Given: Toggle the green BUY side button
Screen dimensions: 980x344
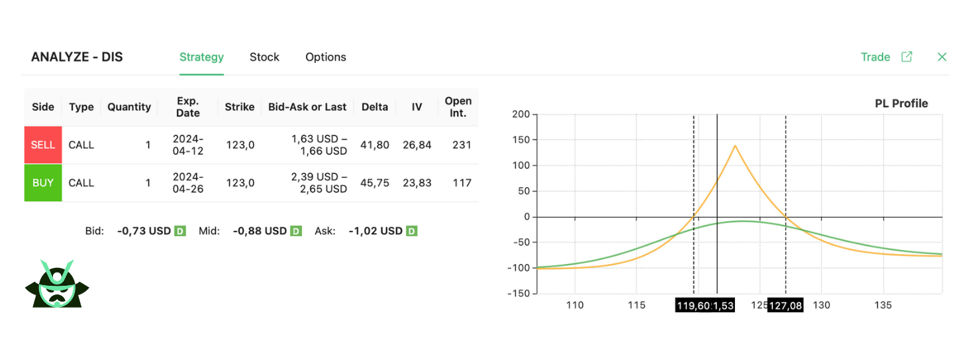Looking at the screenshot, I should tap(43, 183).
